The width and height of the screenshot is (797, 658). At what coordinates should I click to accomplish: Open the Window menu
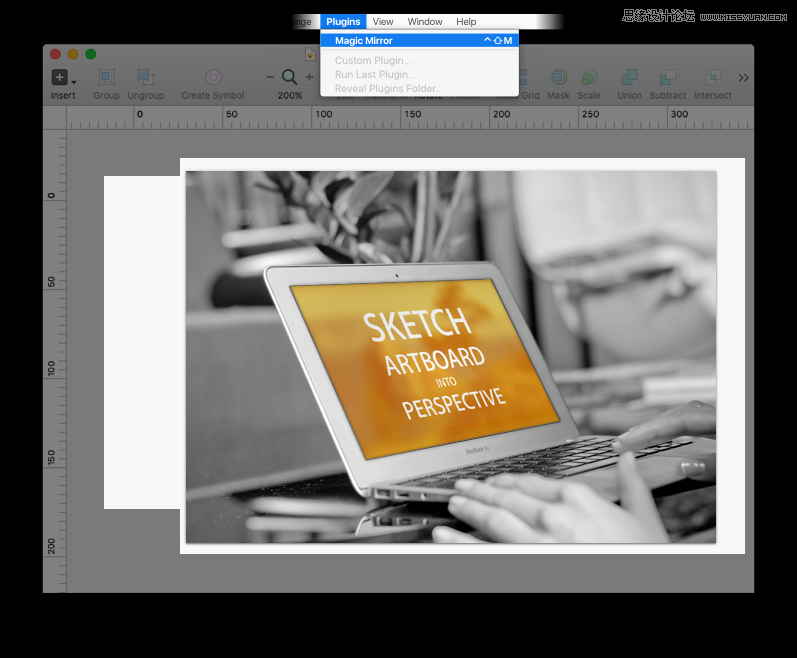point(425,21)
